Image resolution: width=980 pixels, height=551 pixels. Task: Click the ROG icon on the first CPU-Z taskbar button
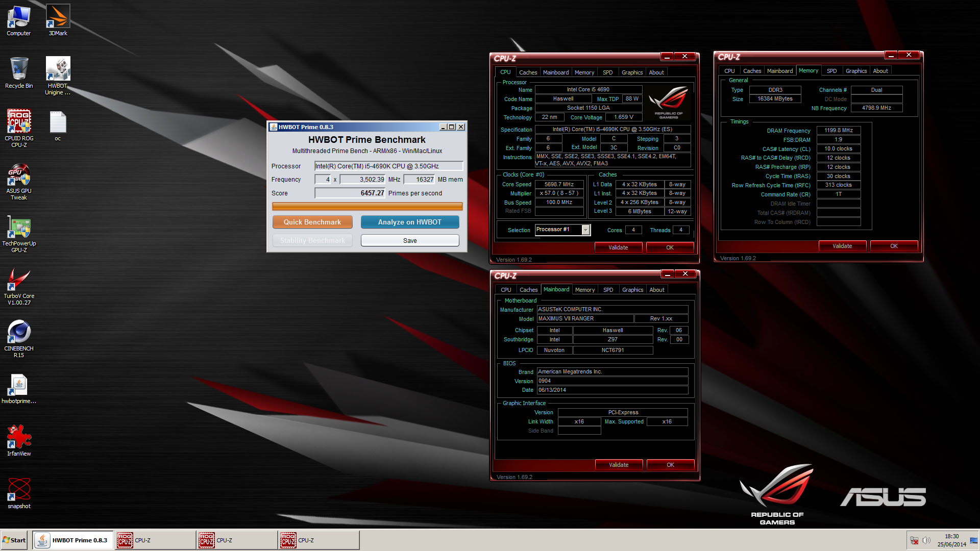(x=125, y=540)
